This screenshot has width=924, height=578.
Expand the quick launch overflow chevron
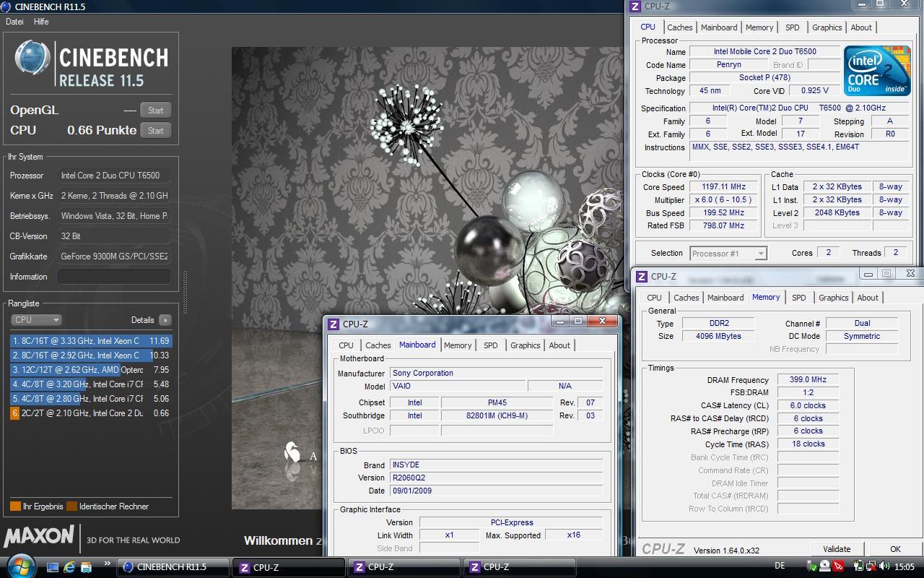pos(108,564)
